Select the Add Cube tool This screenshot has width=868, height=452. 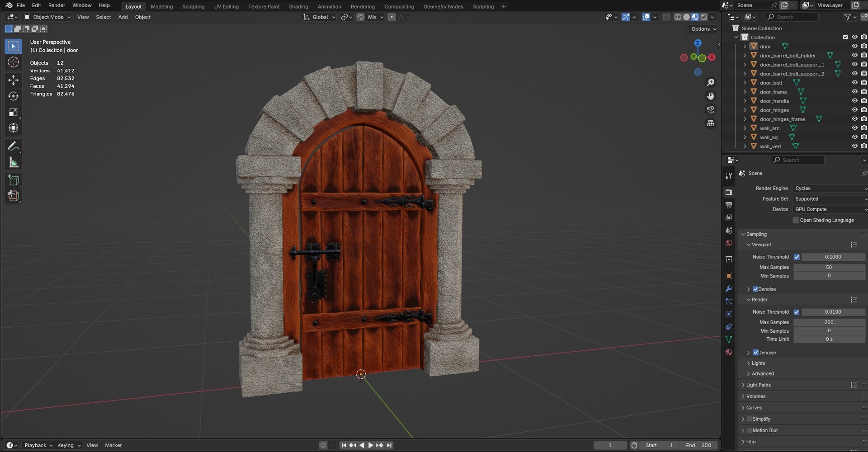click(x=13, y=180)
